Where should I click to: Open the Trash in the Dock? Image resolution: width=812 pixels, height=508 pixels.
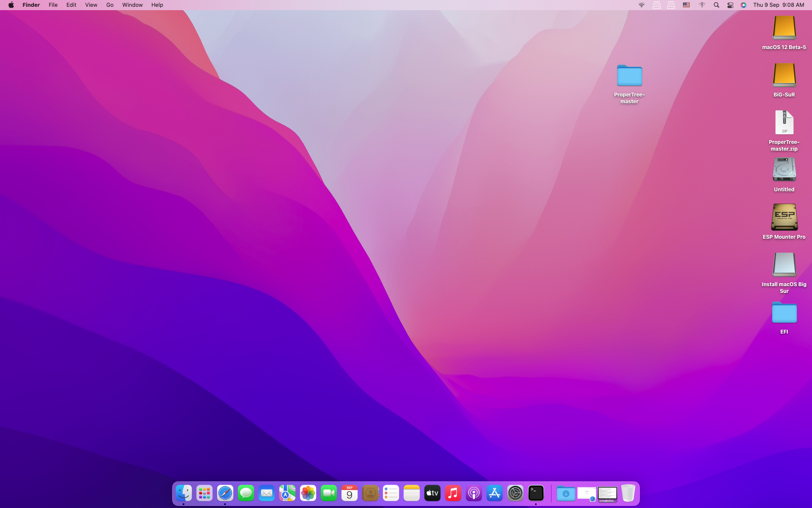628,493
